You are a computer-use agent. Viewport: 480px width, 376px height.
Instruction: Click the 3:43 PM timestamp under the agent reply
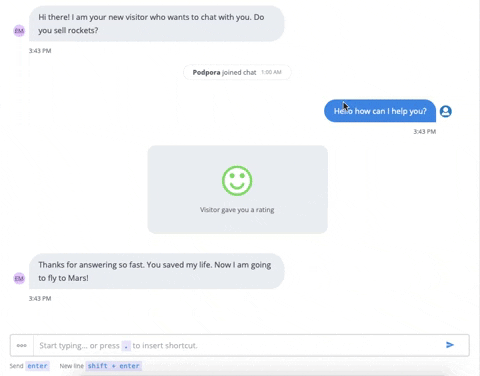(x=425, y=132)
